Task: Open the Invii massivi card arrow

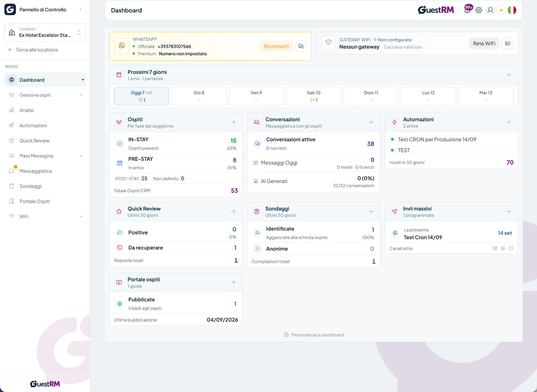Action: [508, 211]
